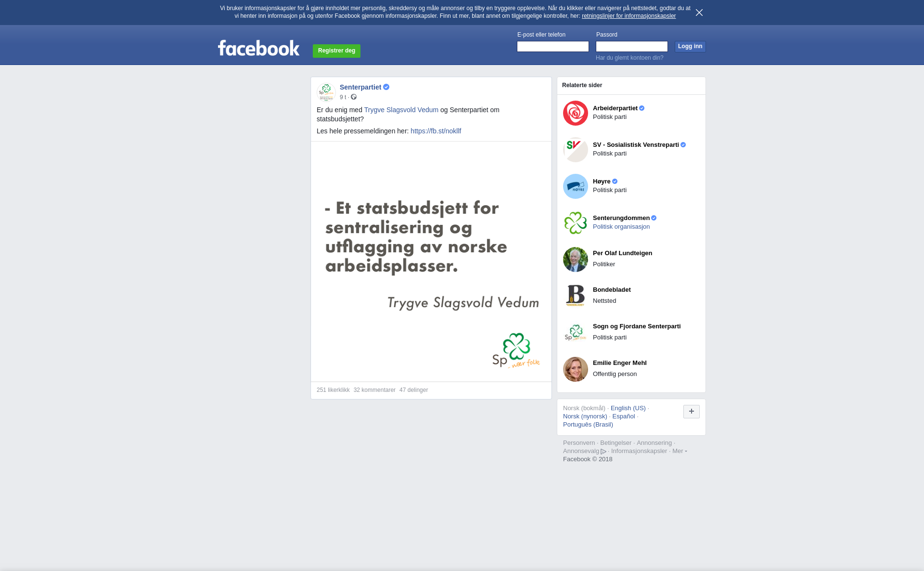Open the Annonsering footer link
This screenshot has height=571, width=924.
[654, 443]
